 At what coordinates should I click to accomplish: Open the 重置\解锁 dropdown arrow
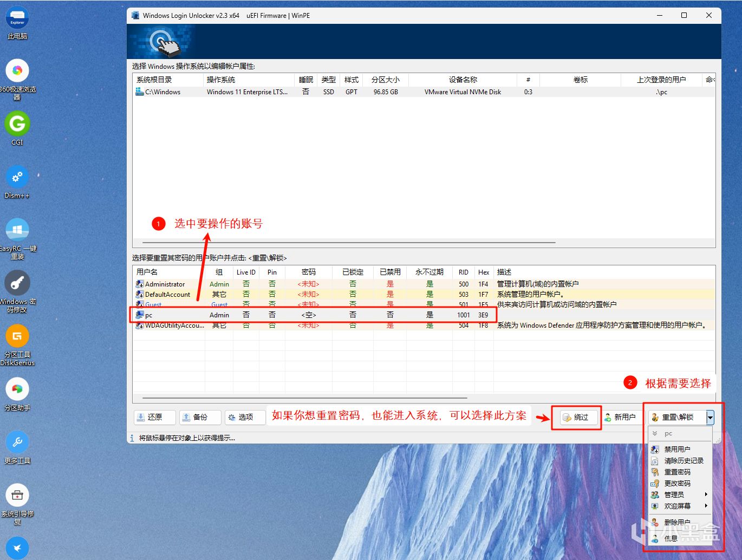click(710, 417)
